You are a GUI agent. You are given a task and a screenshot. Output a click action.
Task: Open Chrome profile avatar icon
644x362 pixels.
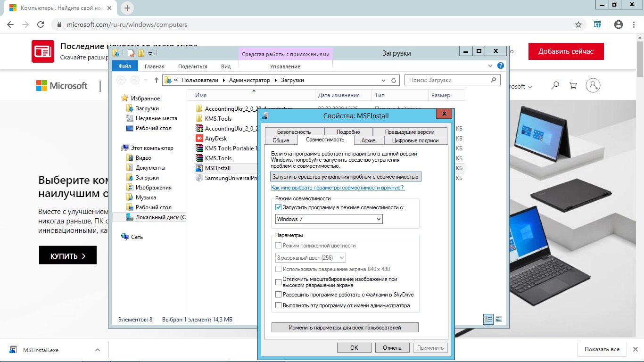619,25
